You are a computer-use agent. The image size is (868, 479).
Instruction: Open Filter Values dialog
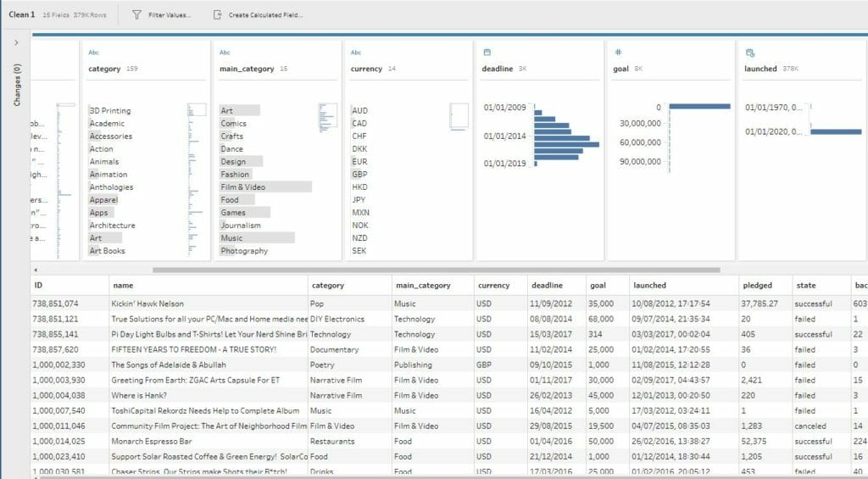(x=169, y=15)
